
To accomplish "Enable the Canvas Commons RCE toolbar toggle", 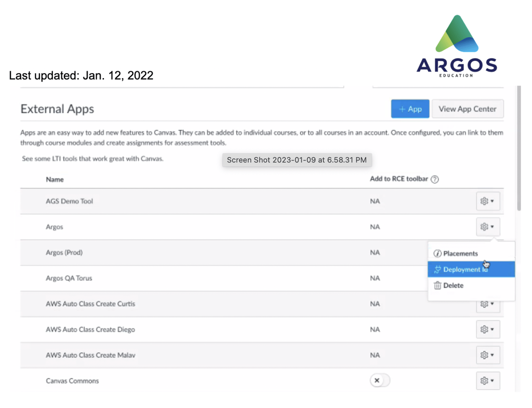I will 380,381.
